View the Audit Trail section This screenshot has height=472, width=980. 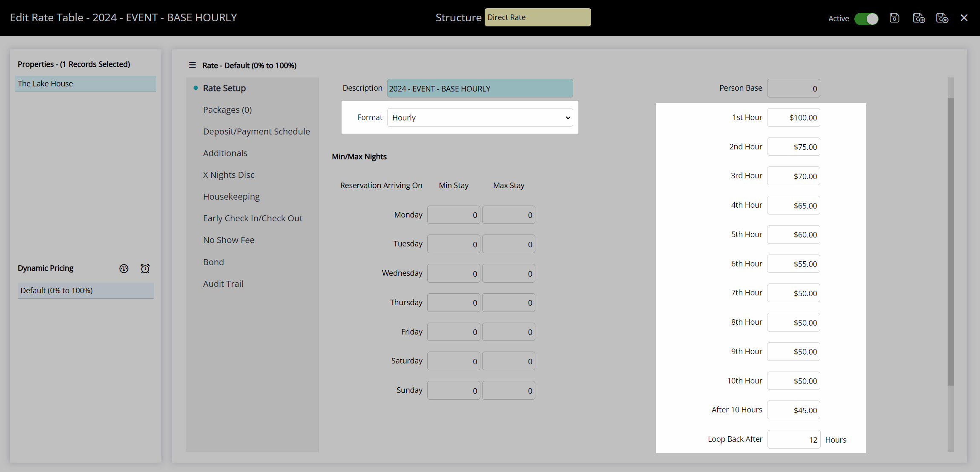(x=223, y=284)
